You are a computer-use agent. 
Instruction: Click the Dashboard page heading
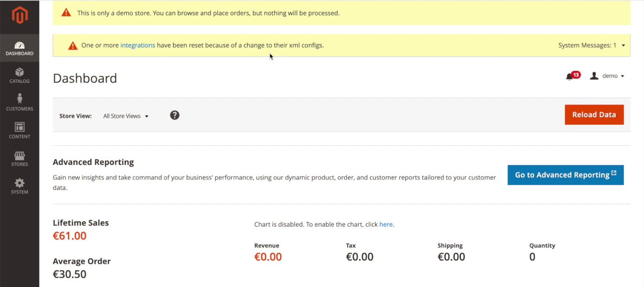point(85,78)
